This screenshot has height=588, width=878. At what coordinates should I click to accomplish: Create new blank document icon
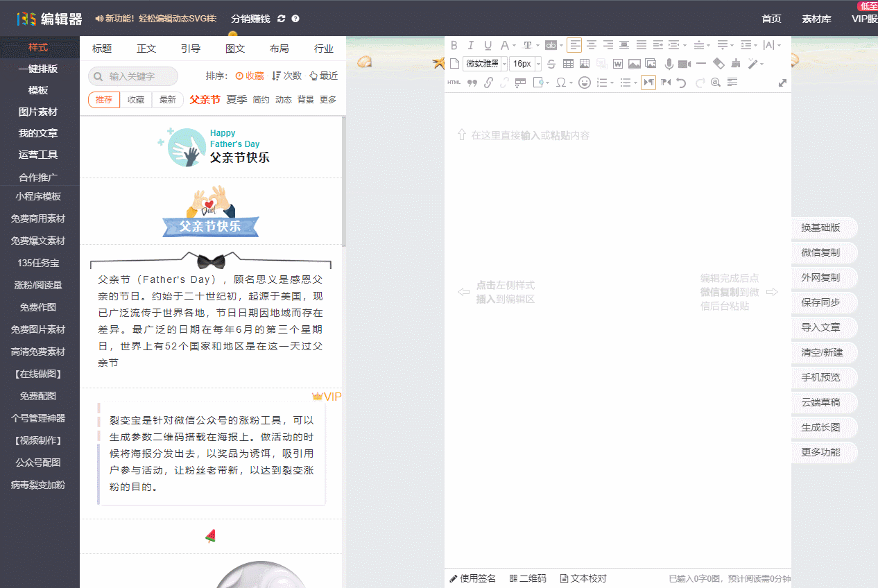click(454, 64)
